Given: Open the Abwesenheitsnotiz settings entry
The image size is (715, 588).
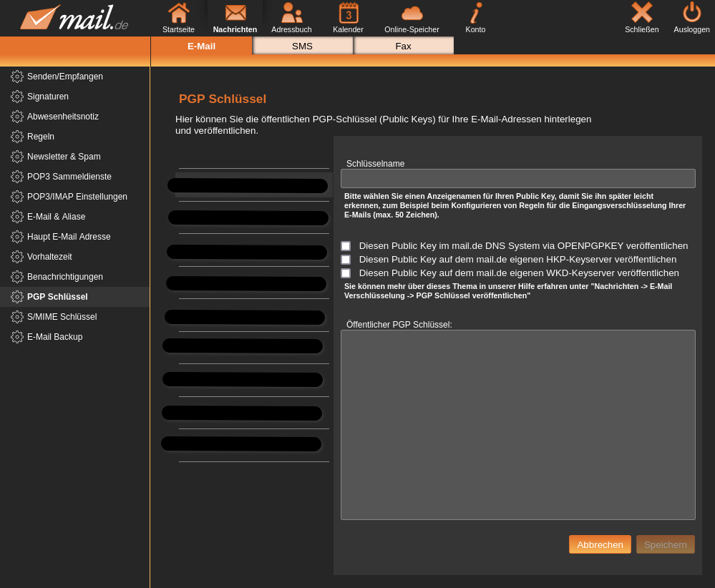Looking at the screenshot, I should (63, 117).
